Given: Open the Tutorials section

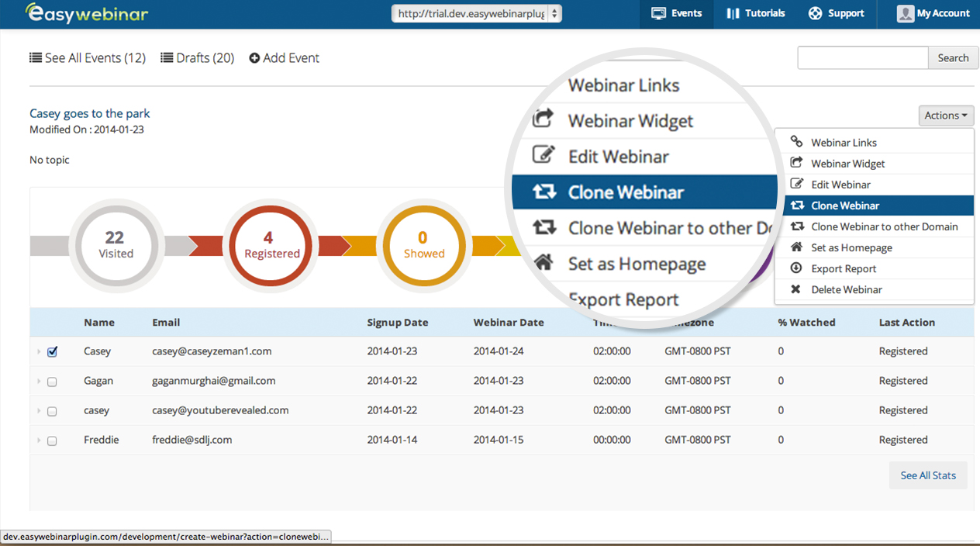Looking at the screenshot, I should [755, 13].
